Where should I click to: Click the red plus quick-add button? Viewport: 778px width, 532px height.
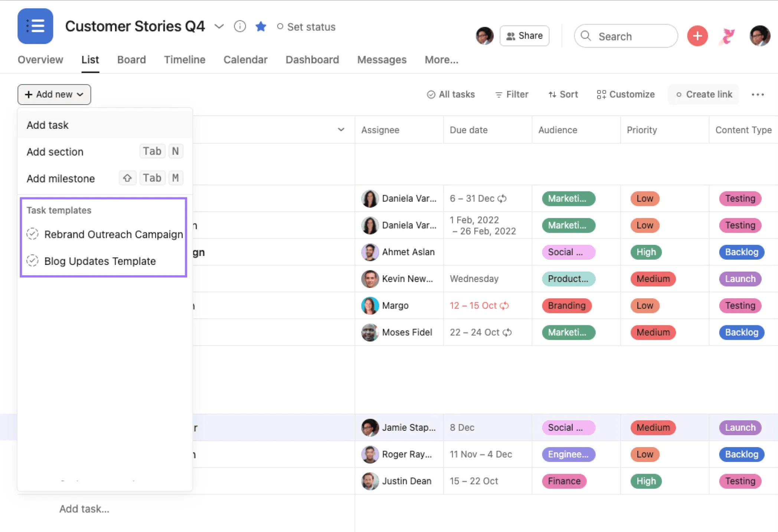click(x=697, y=36)
